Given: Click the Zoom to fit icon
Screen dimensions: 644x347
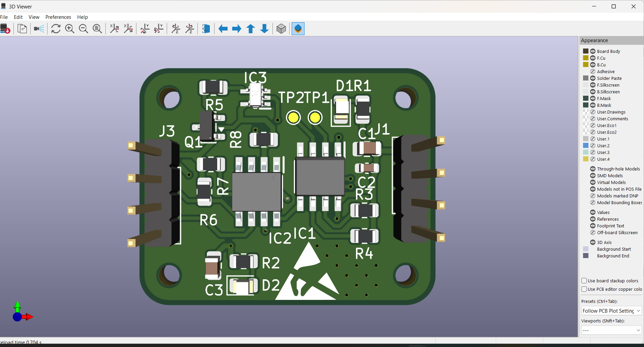Looking at the screenshot, I should tap(97, 29).
